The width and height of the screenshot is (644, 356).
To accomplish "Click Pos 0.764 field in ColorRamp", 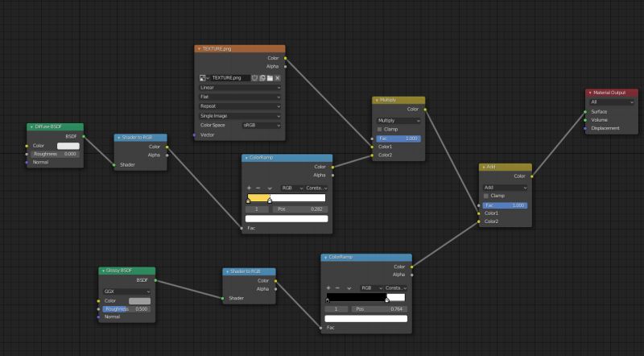I will coord(379,309).
